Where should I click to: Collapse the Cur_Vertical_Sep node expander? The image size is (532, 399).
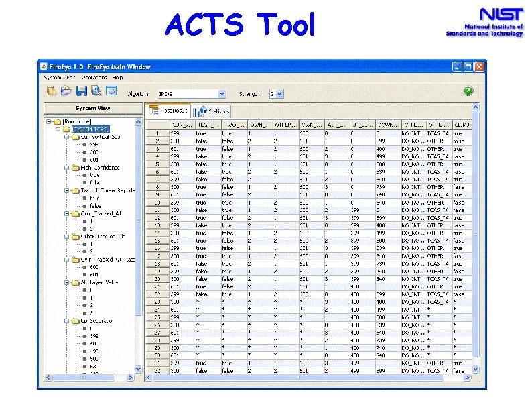pyautogui.click(x=67, y=137)
